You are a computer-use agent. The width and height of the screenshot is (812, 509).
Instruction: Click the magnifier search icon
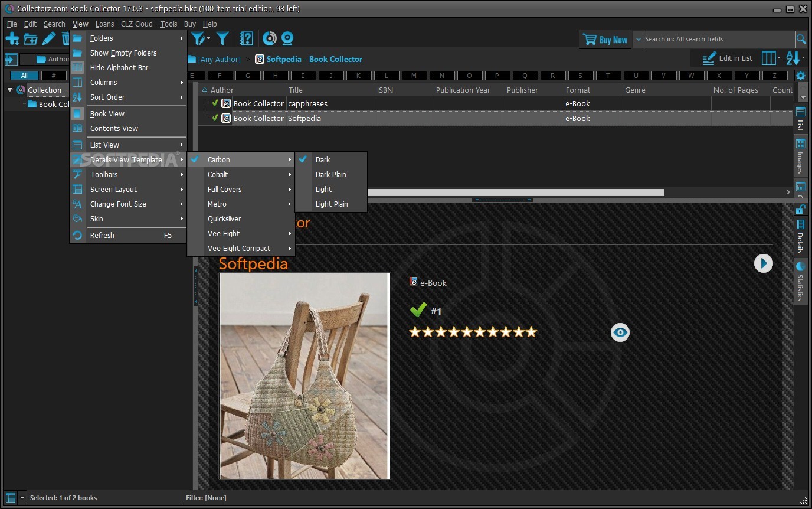point(801,39)
